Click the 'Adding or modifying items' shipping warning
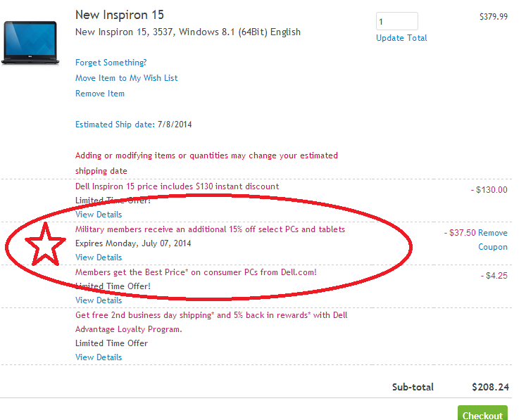Image resolution: width=526 pixels, height=420 pixels. [206, 163]
